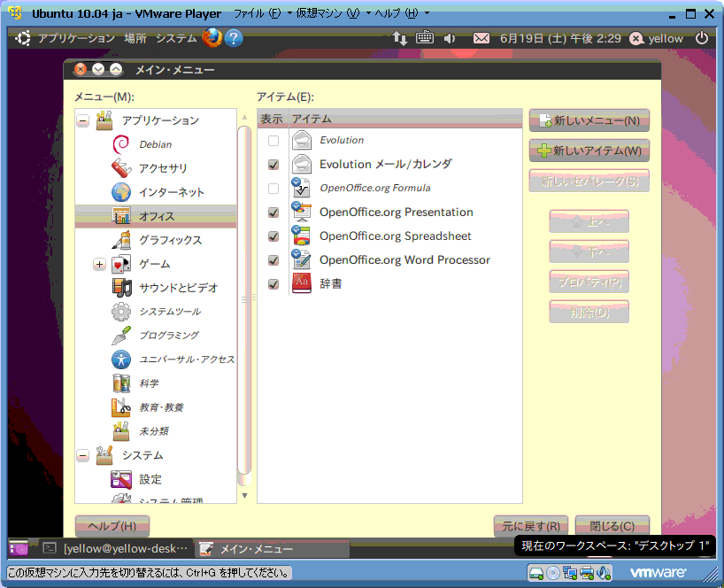Select the インターネット globe icon
Viewport: 724px width, 588px height.
[x=121, y=192]
